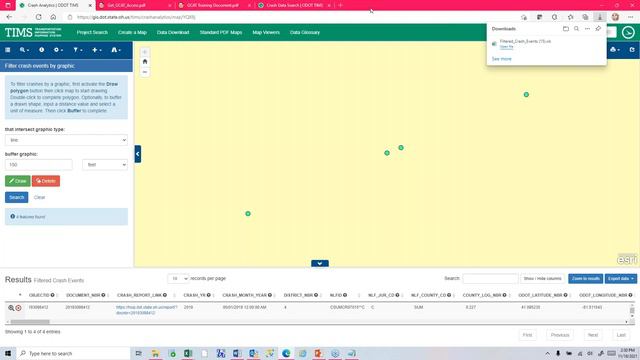Click the TIMS logo
This screenshot has width=640, height=360.
click(33, 32)
